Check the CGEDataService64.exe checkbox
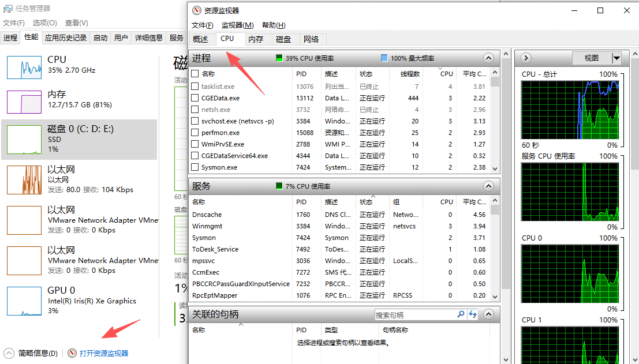Screen dimensions: 639x364 [195, 156]
